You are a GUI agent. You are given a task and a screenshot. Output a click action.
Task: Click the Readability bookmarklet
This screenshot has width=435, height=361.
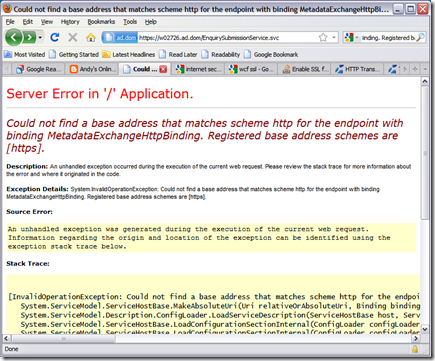click(x=221, y=54)
